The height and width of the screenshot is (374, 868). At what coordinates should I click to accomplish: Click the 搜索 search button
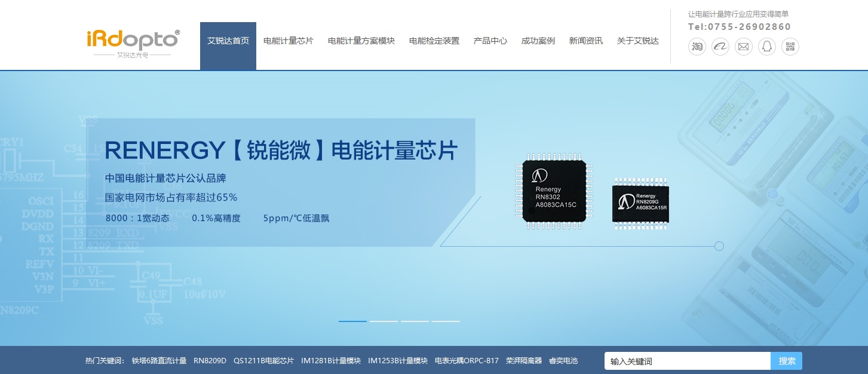point(787,361)
